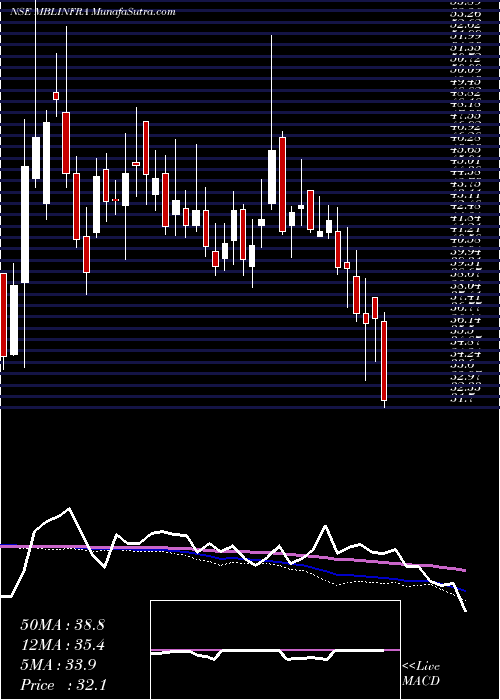Image resolution: width=500 pixels, height=700 pixels.
Task: Click the 32.97 price axis label
Action: [x=467, y=377]
